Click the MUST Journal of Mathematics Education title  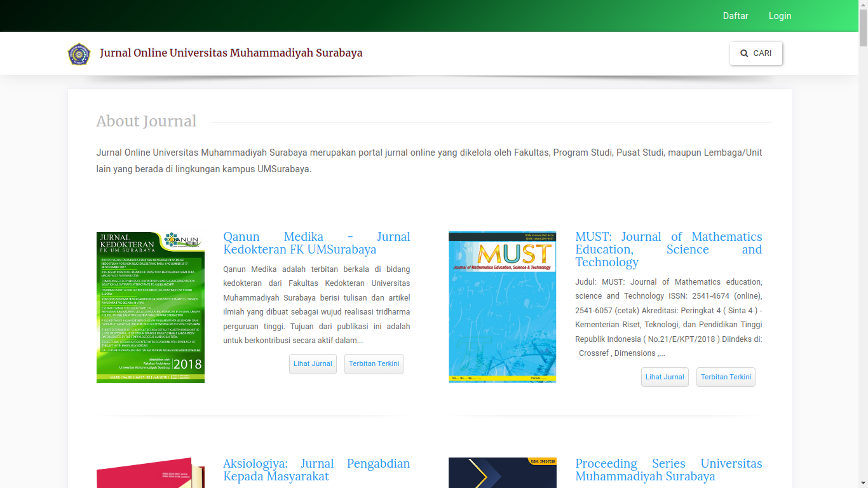pyautogui.click(x=668, y=249)
